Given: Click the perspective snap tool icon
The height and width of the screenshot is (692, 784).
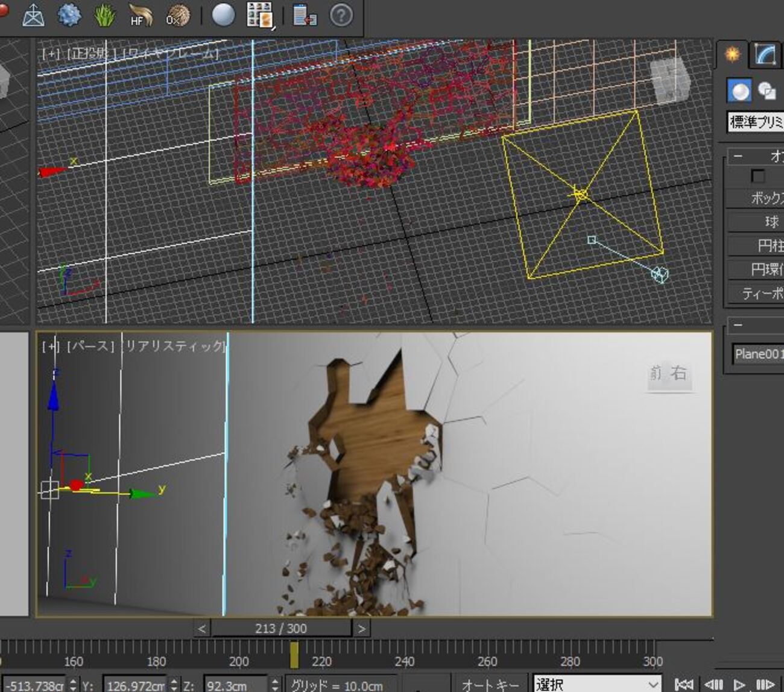Looking at the screenshot, I should 33,16.
